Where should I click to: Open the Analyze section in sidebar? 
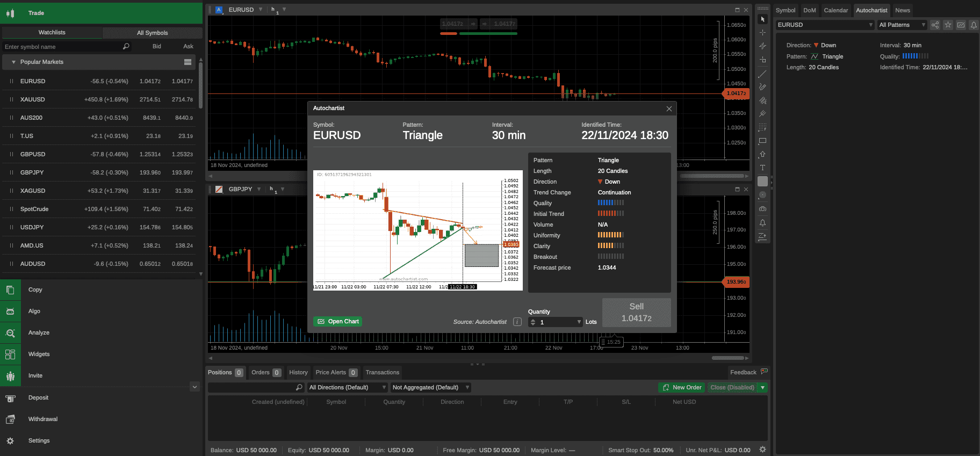[101, 333]
